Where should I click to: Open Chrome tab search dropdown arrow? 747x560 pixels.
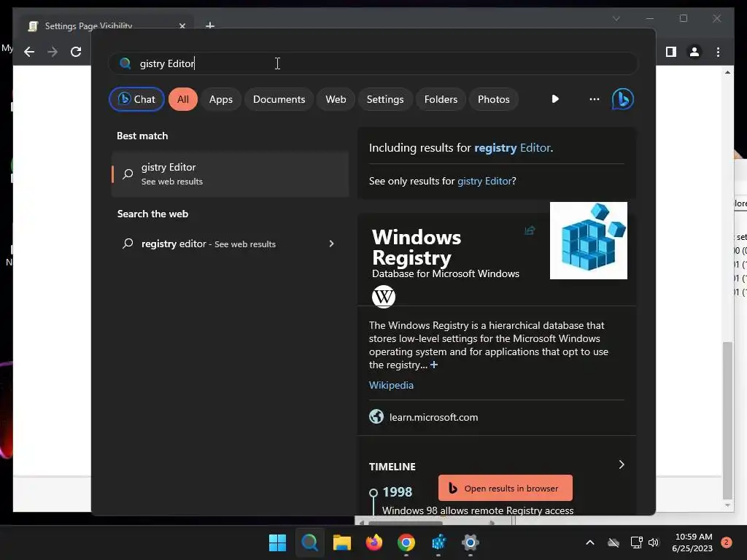point(616,18)
